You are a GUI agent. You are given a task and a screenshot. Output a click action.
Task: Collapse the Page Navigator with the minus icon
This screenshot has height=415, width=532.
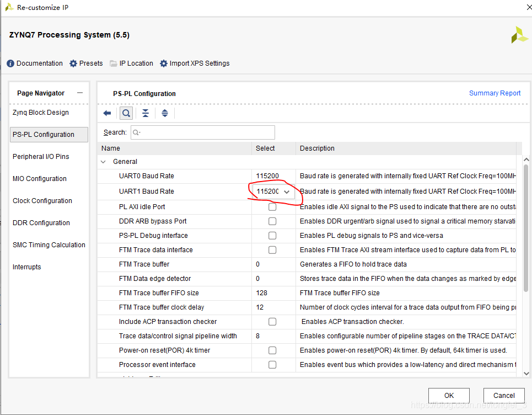coord(80,93)
